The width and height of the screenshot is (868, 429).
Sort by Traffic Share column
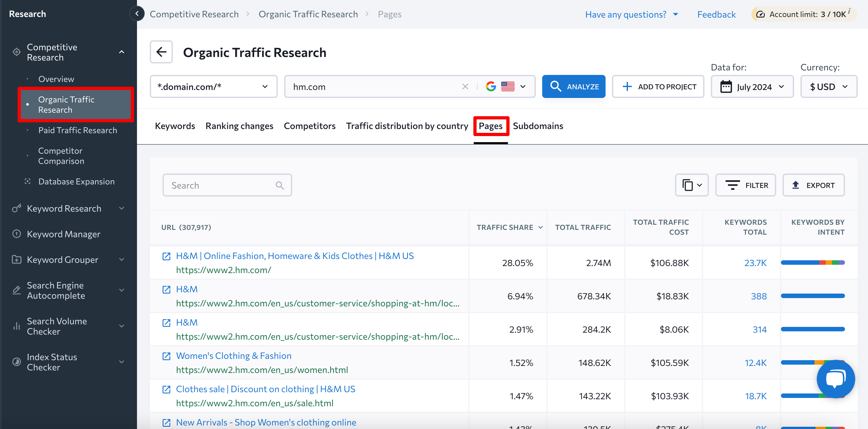(x=510, y=227)
